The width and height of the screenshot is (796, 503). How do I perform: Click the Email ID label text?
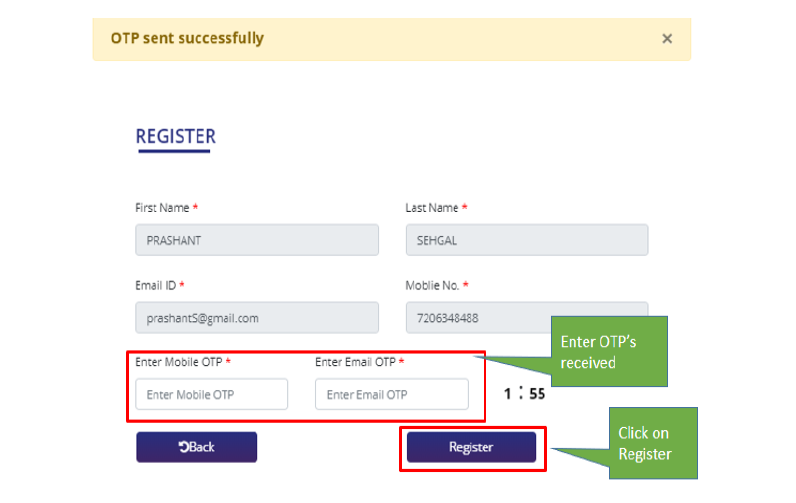click(155, 285)
